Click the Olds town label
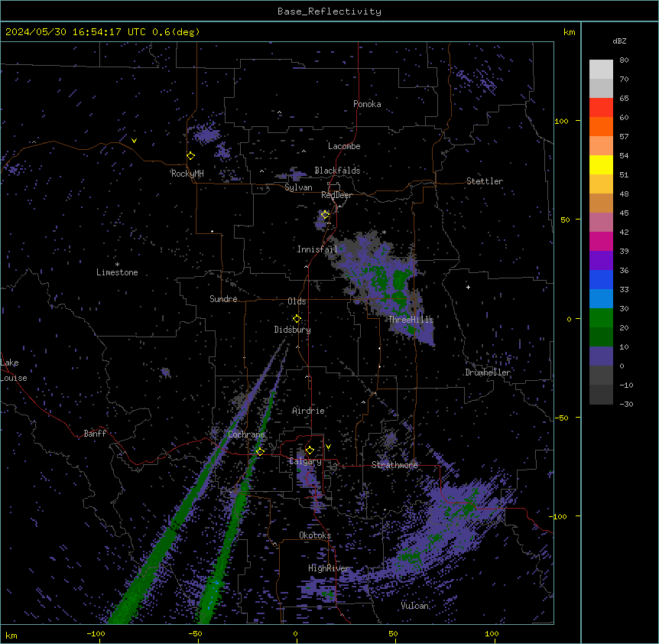 (297, 301)
